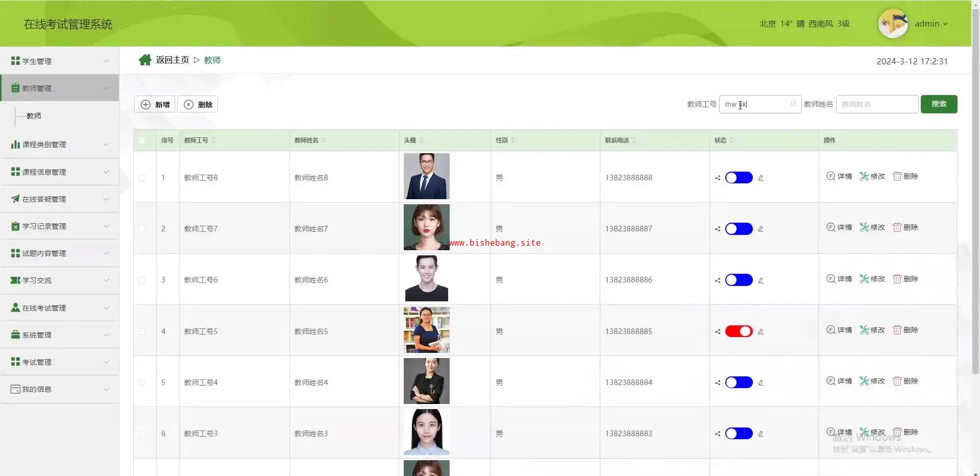Expand the 学生管理 sidebar menu
The image size is (980, 476).
(60, 61)
